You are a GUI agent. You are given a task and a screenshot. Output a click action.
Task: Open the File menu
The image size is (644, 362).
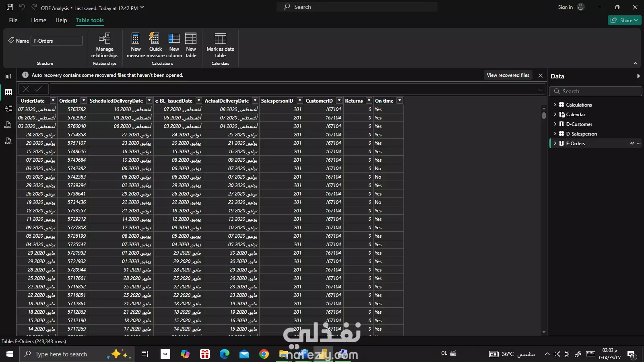[x=13, y=20]
